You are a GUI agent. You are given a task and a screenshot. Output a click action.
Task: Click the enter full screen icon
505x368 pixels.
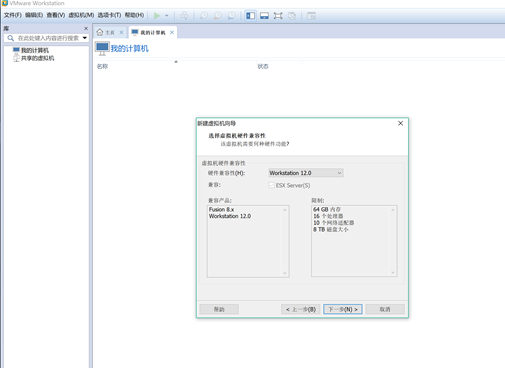click(278, 16)
